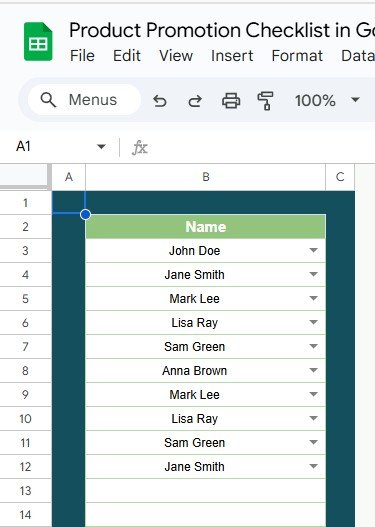Select the John Doe cell
The height and width of the screenshot is (527, 375).
tap(206, 251)
